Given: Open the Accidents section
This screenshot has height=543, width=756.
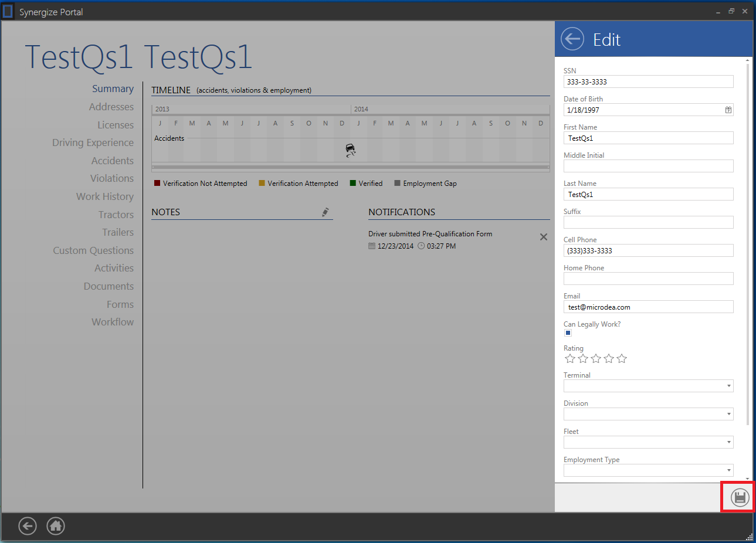Looking at the screenshot, I should pyautogui.click(x=113, y=161).
